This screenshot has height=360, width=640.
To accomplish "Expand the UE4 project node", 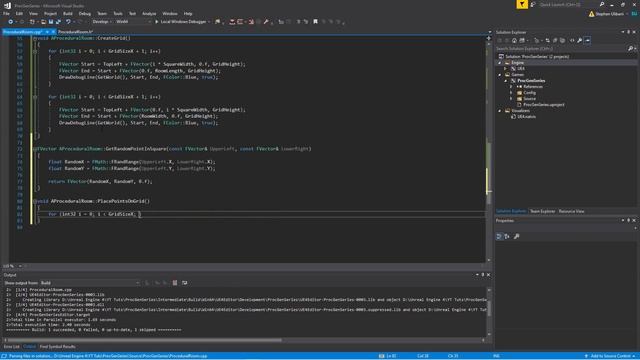I will coord(506,69).
